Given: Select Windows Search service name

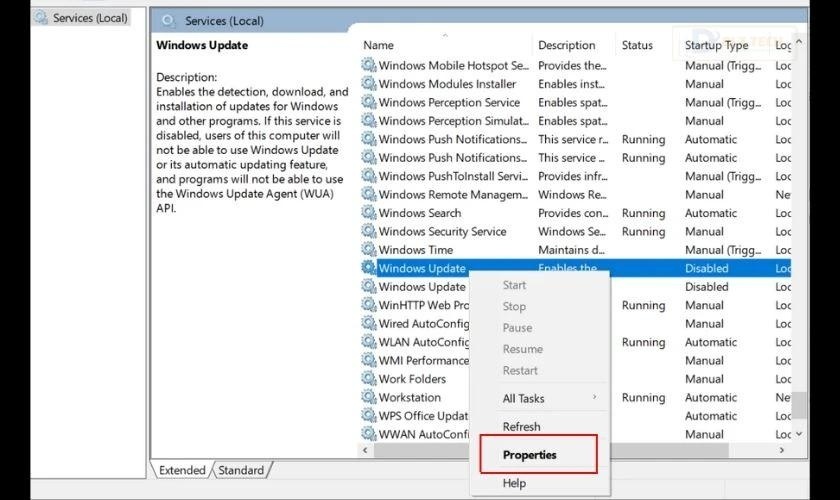Looking at the screenshot, I should 419,213.
